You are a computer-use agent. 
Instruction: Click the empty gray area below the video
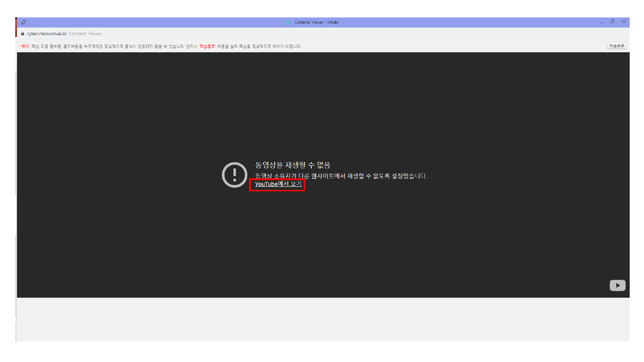[322, 319]
